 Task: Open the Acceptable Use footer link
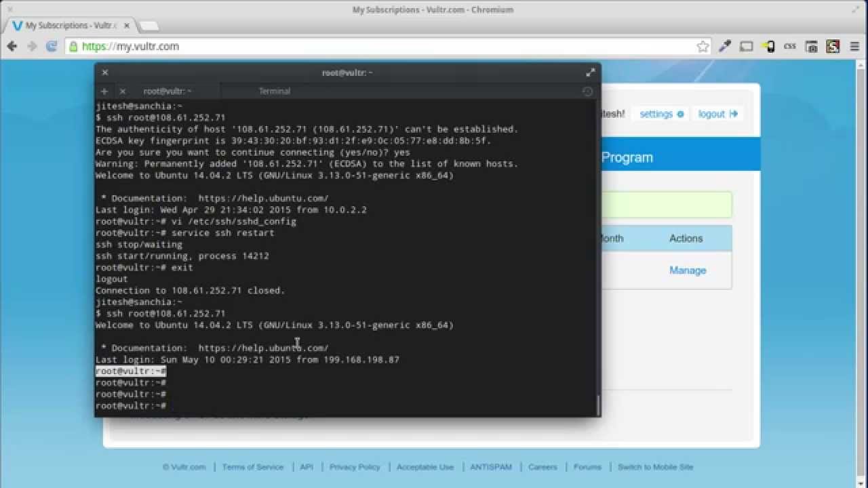(x=425, y=467)
